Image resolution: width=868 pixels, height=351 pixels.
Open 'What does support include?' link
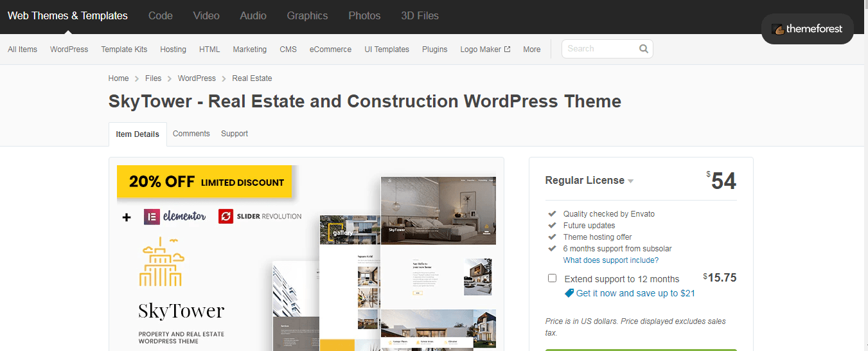click(x=611, y=260)
